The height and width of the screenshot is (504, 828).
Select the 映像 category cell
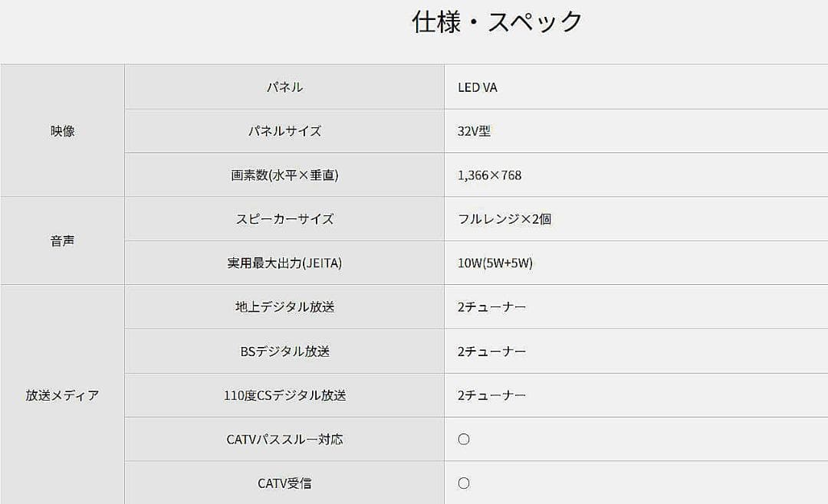pyautogui.click(x=62, y=131)
